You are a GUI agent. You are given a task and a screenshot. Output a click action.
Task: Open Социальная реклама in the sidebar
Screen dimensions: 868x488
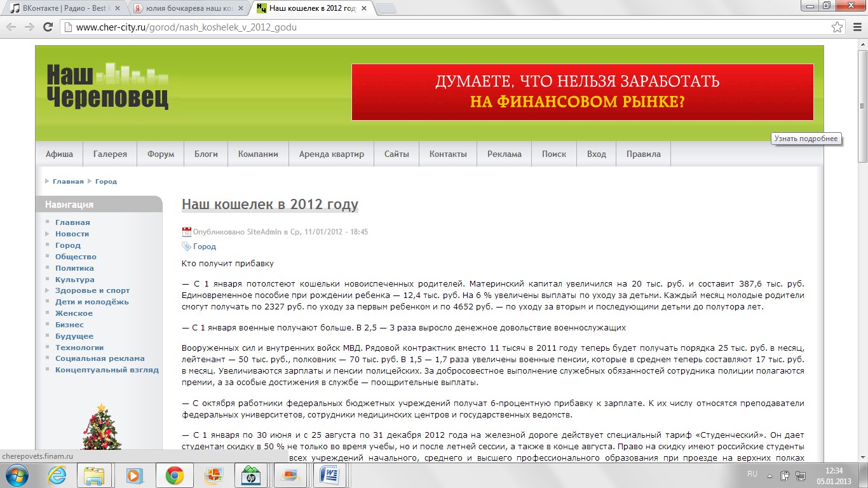click(x=100, y=358)
